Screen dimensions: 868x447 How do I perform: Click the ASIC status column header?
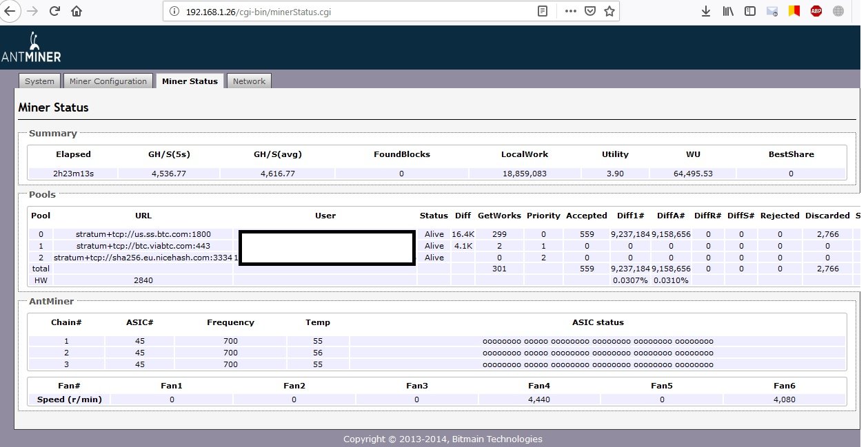coord(598,322)
